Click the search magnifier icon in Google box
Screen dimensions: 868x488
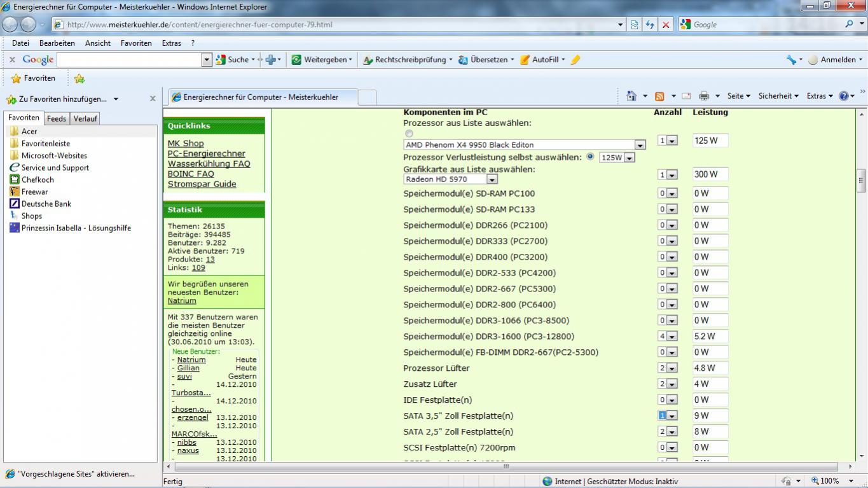(850, 24)
